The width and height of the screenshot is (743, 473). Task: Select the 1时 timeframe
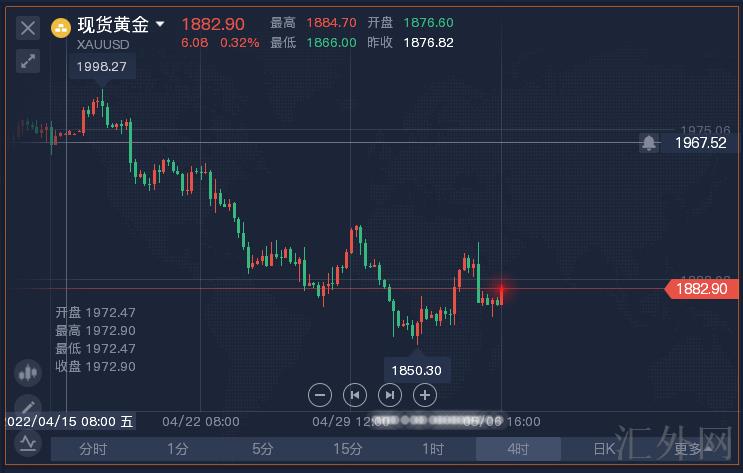click(x=433, y=449)
